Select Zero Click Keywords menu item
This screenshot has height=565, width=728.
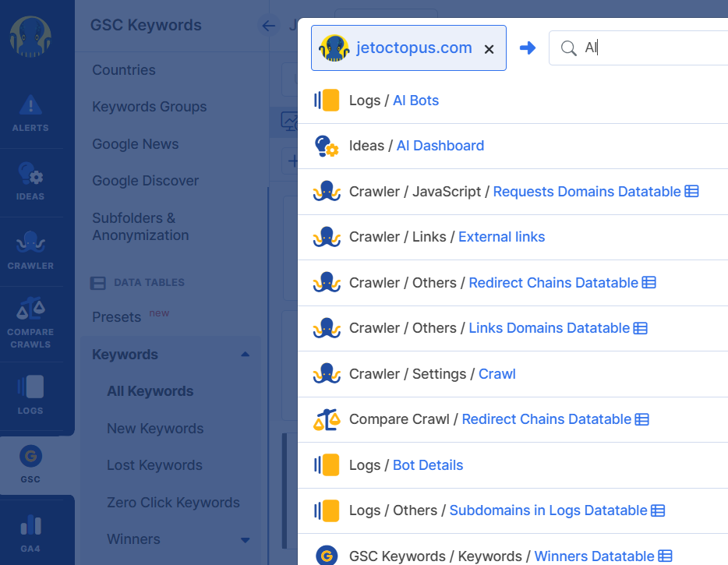click(x=173, y=503)
